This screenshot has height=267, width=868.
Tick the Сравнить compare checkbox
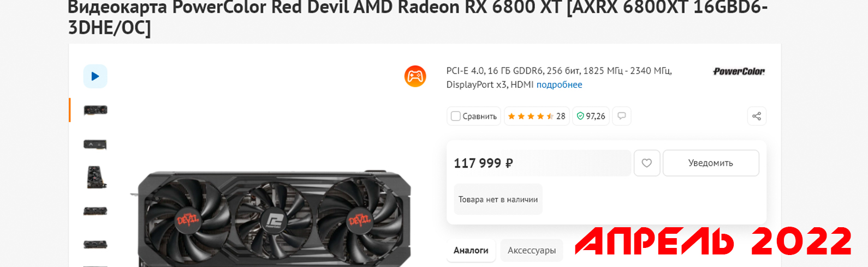[x=455, y=116]
